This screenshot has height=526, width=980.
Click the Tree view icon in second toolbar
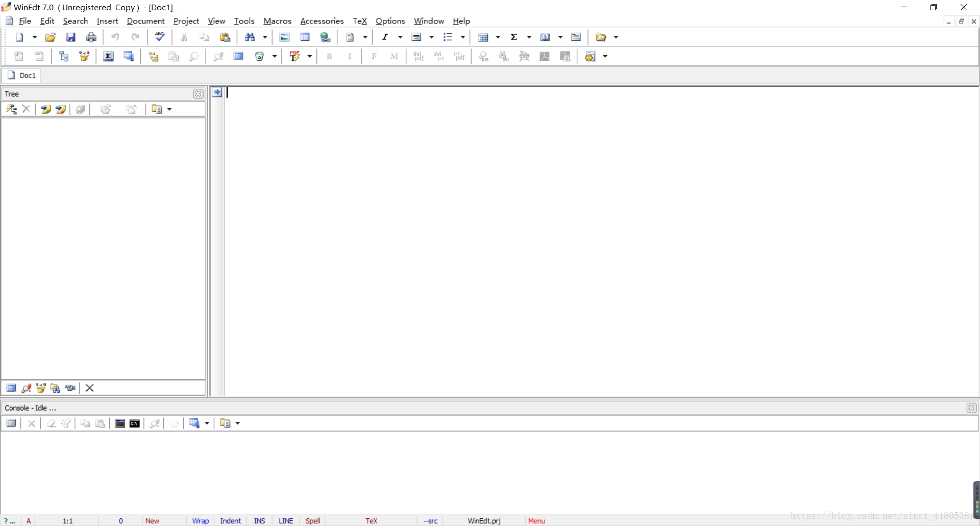64,56
